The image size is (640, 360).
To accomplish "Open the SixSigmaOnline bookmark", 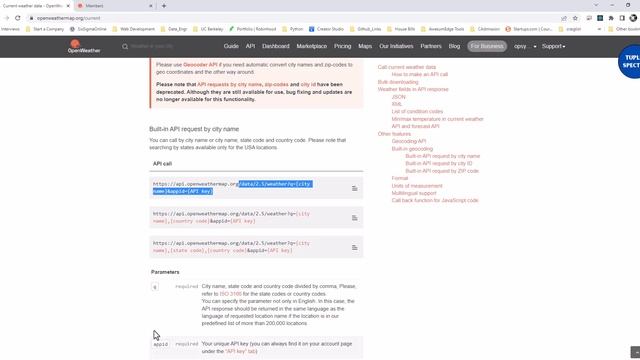I will click(x=88, y=29).
